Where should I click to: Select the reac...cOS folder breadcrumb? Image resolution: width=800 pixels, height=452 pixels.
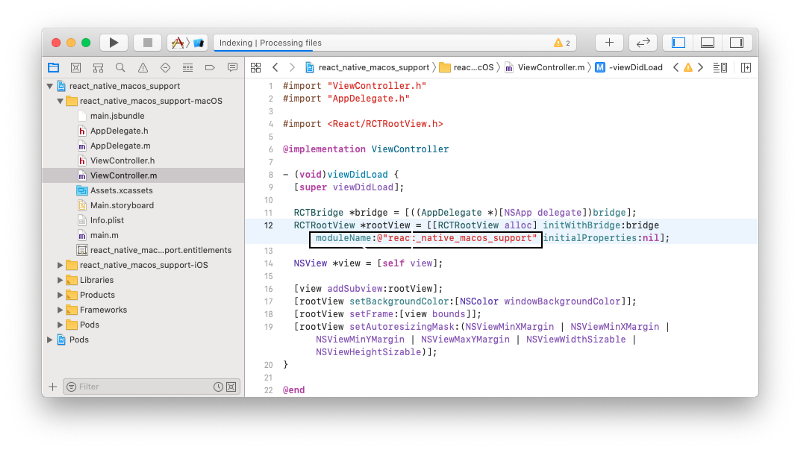[x=467, y=67]
